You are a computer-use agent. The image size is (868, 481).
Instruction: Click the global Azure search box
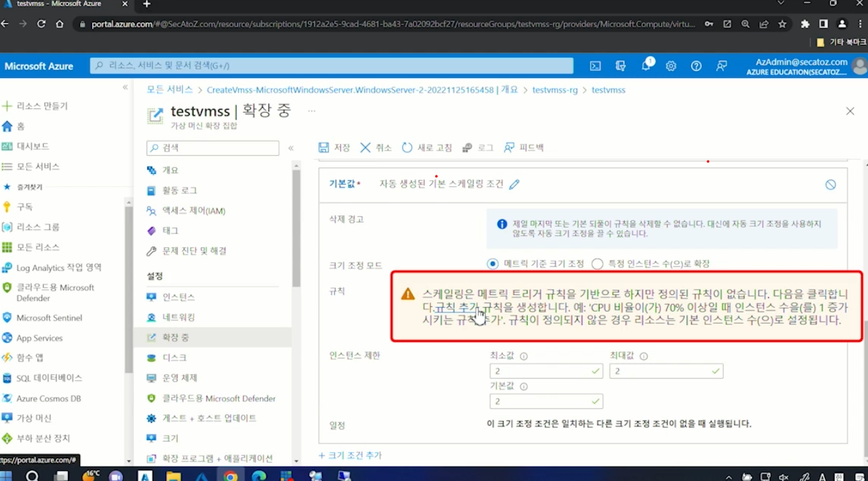(x=331, y=66)
